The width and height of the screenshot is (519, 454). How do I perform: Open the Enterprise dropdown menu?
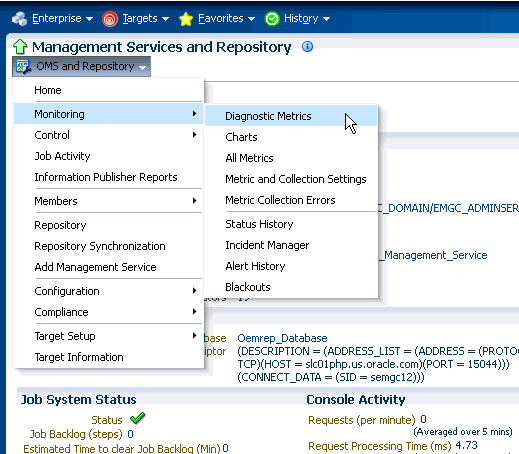coord(62,19)
